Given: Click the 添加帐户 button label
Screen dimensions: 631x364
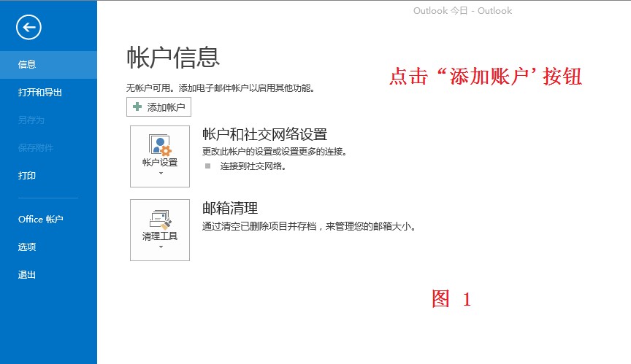Looking at the screenshot, I should (x=166, y=107).
